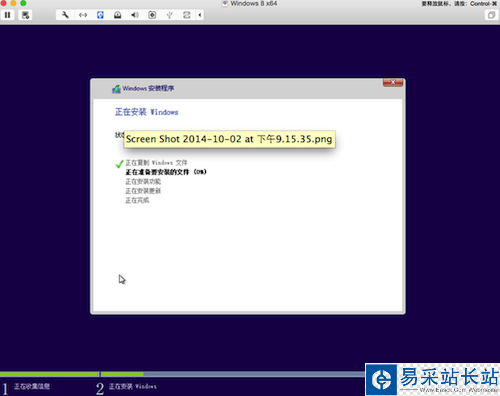Click the 'Screen Shot 2014-10-02' tooltip
Viewport: 500px width, 396px height.
pyautogui.click(x=229, y=139)
